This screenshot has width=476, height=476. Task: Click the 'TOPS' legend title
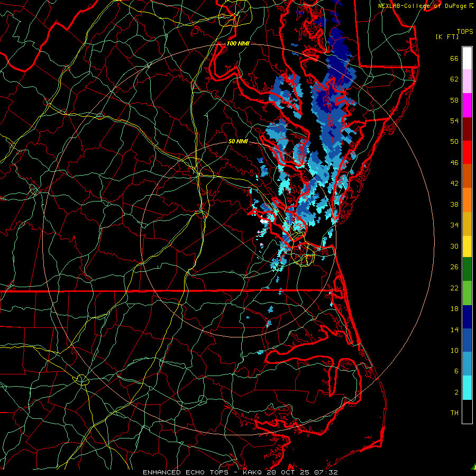click(465, 32)
